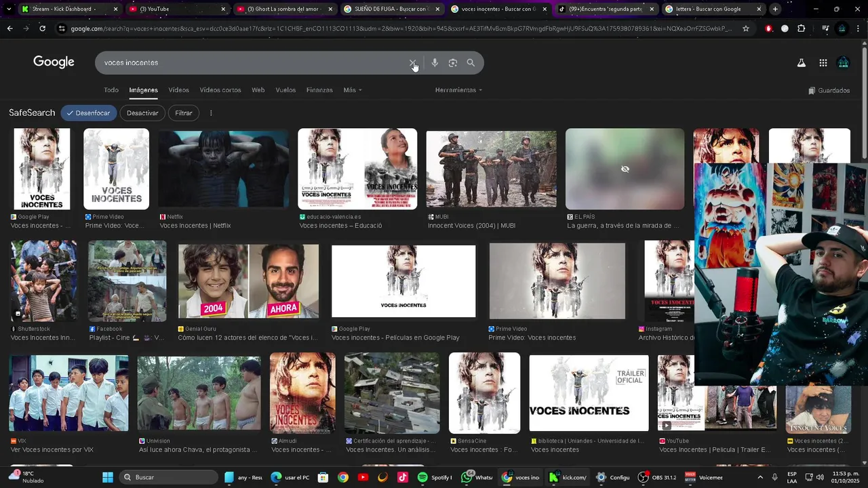
Task: Open the Google account avatar
Action: point(843,63)
